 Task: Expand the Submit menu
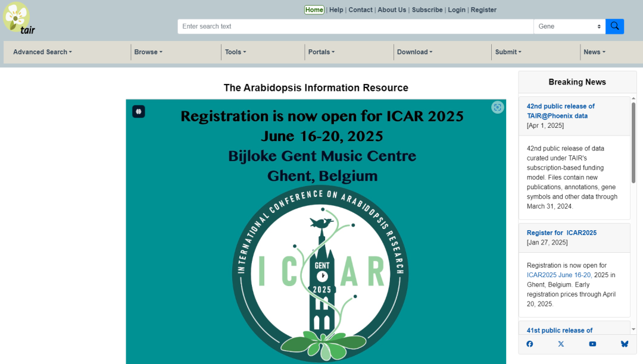pyautogui.click(x=508, y=52)
